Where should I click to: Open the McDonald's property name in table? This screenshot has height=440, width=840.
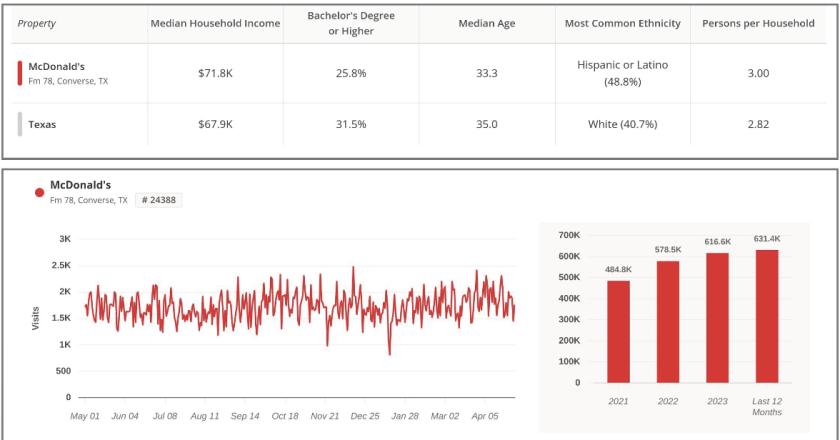[x=56, y=67]
